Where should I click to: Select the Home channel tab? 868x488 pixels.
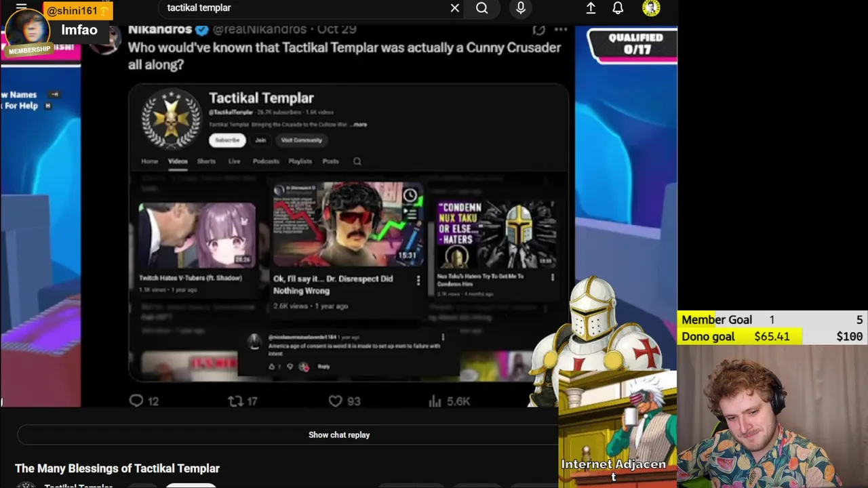pos(149,161)
